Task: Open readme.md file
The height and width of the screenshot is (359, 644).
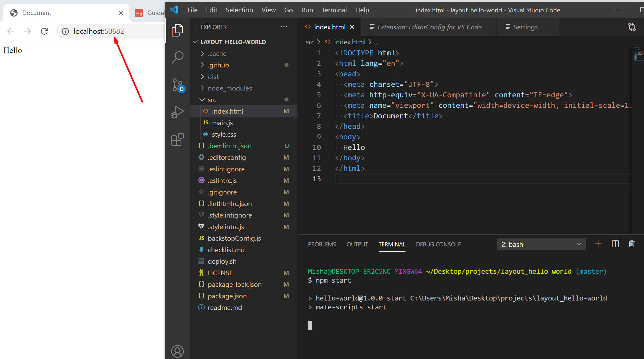Action: [244, 308]
